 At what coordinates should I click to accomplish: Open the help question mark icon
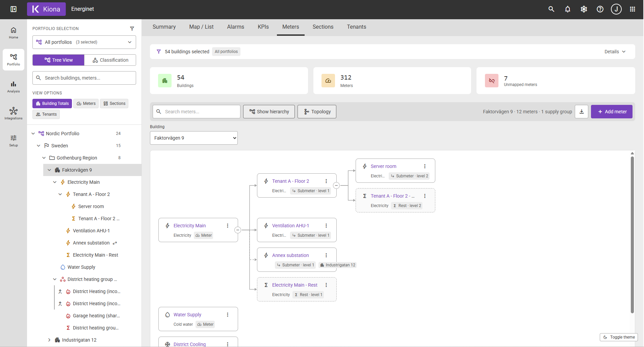point(600,9)
